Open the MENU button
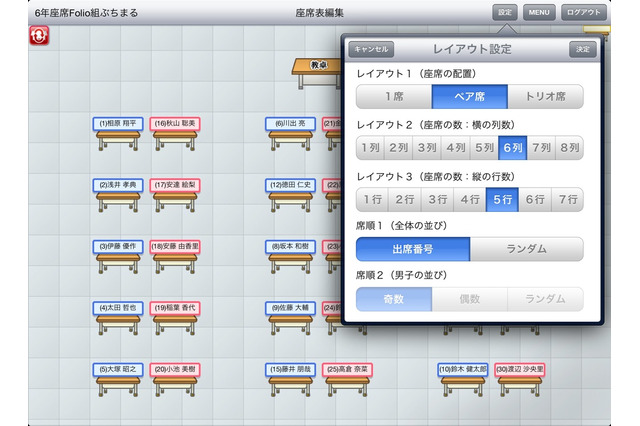 pyautogui.click(x=539, y=12)
